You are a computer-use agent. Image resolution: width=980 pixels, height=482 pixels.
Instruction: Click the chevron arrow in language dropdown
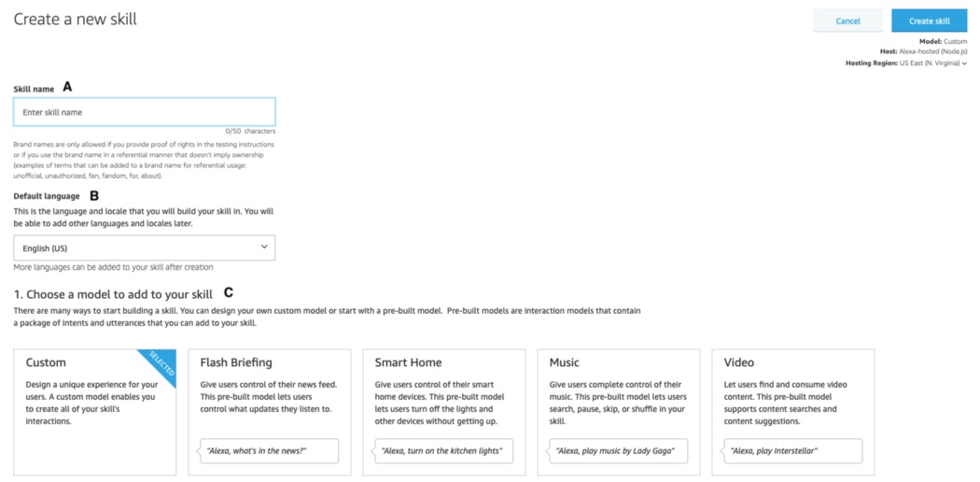pos(264,247)
